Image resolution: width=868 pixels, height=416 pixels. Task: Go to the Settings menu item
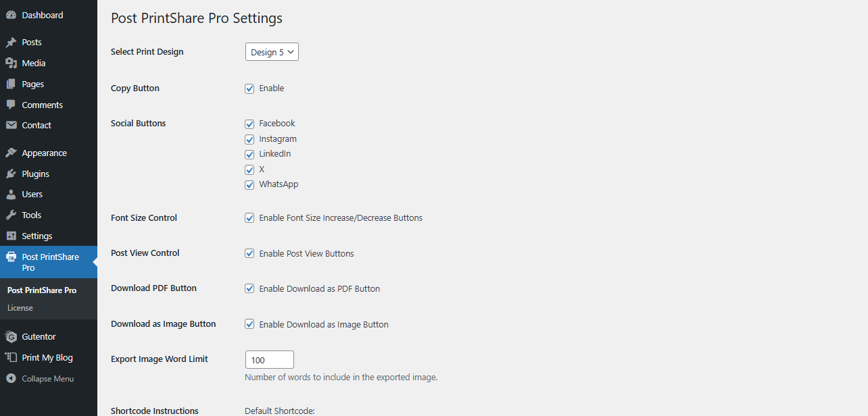coord(37,236)
